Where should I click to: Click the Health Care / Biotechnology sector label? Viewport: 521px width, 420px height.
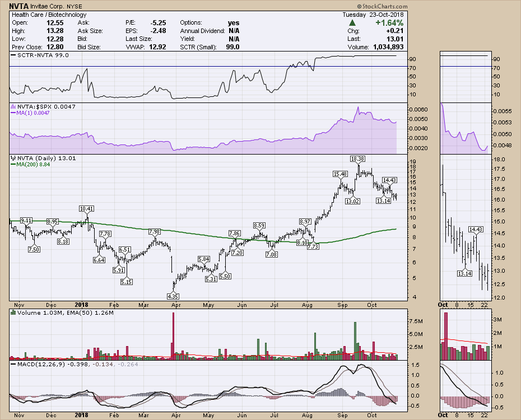pos(49,15)
